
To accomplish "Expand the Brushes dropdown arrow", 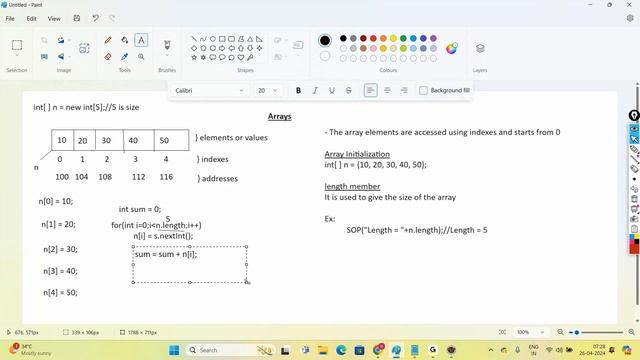I will (x=167, y=56).
